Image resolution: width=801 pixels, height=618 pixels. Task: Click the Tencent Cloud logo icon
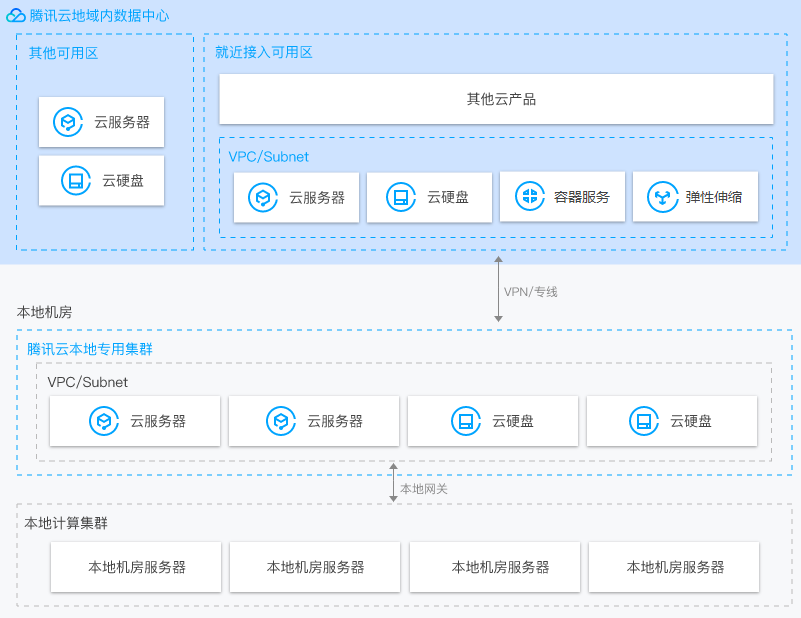pyautogui.click(x=16, y=15)
